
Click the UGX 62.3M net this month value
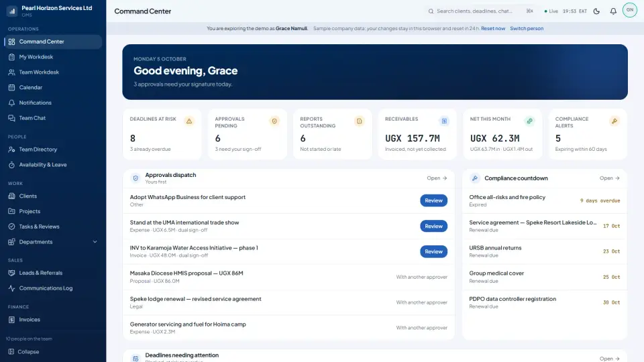pyautogui.click(x=495, y=138)
